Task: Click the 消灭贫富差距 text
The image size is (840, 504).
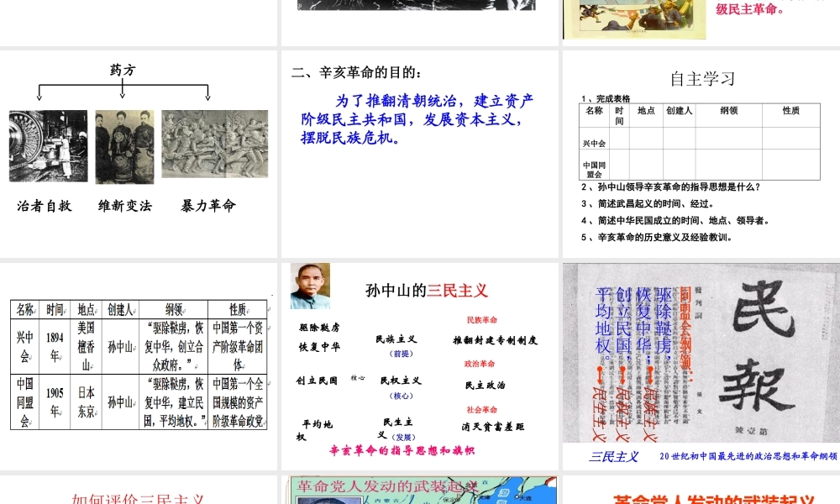Action: [493, 427]
